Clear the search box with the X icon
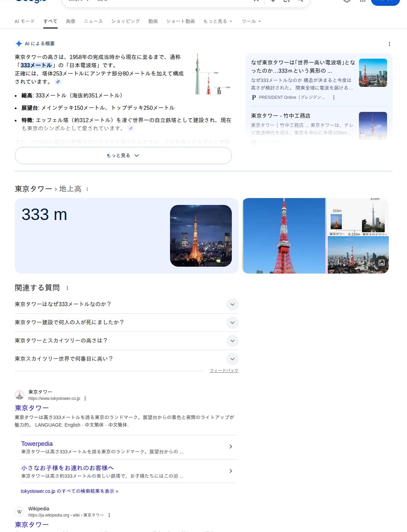The image size is (407, 532). (256, 1)
